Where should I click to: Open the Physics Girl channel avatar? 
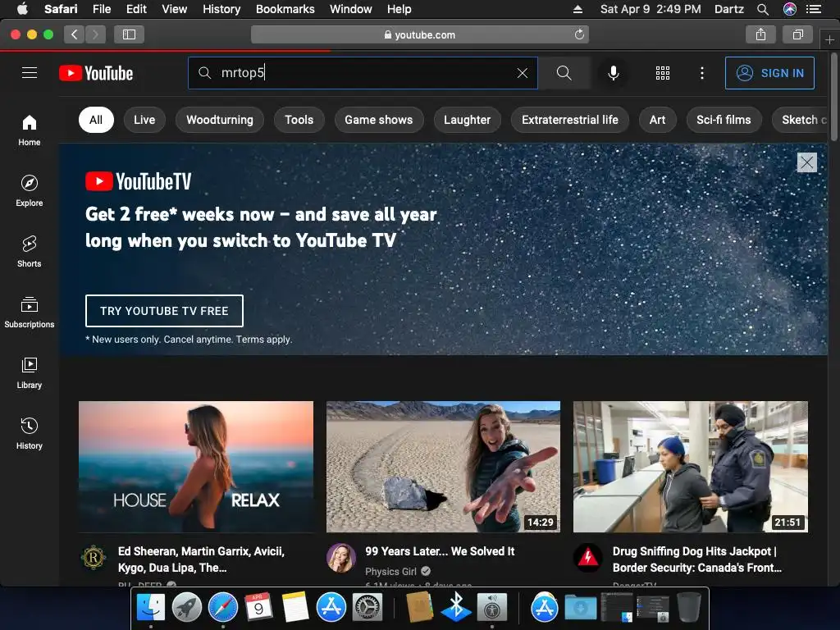coord(341,558)
